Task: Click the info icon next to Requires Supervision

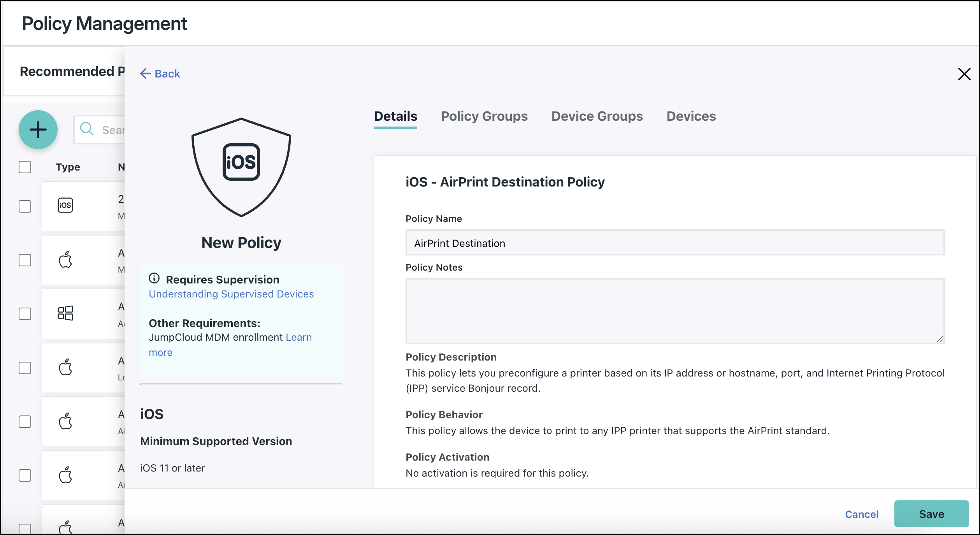Action: click(155, 278)
